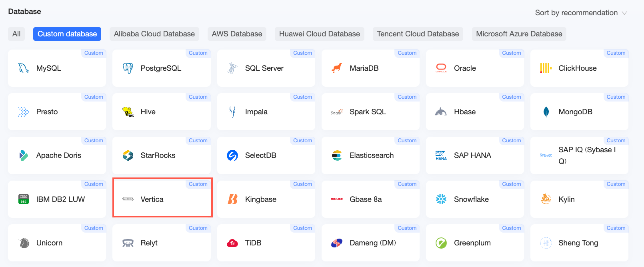Click the Hive bee icon
Screen dimensions: 644x267
128,112
